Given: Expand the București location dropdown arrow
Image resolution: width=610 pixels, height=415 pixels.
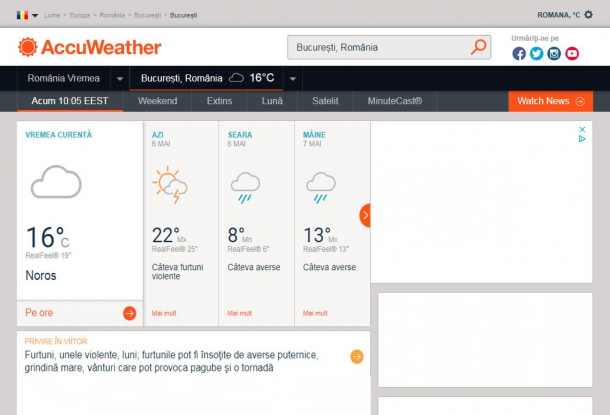Looking at the screenshot, I should [x=293, y=79].
